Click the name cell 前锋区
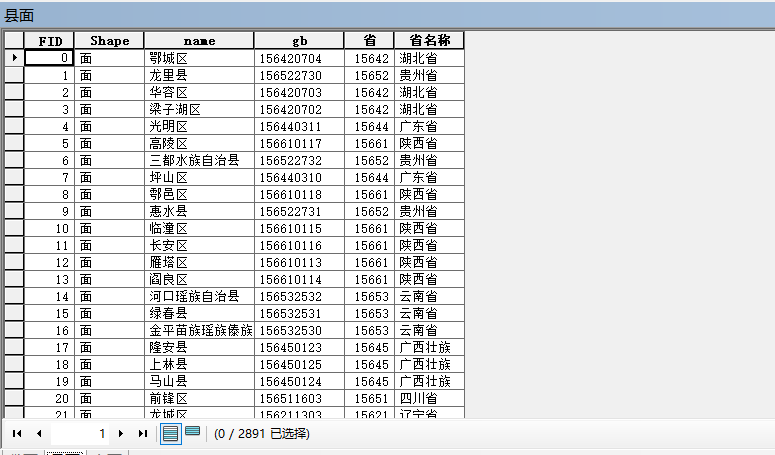Screen dimensions: 775x455 [x=199, y=398]
